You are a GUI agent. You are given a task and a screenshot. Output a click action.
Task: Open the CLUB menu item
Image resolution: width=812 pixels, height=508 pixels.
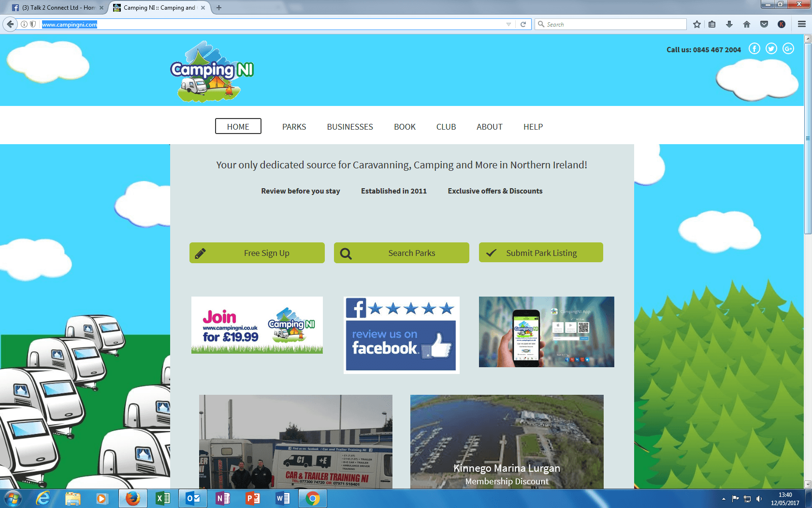446,127
